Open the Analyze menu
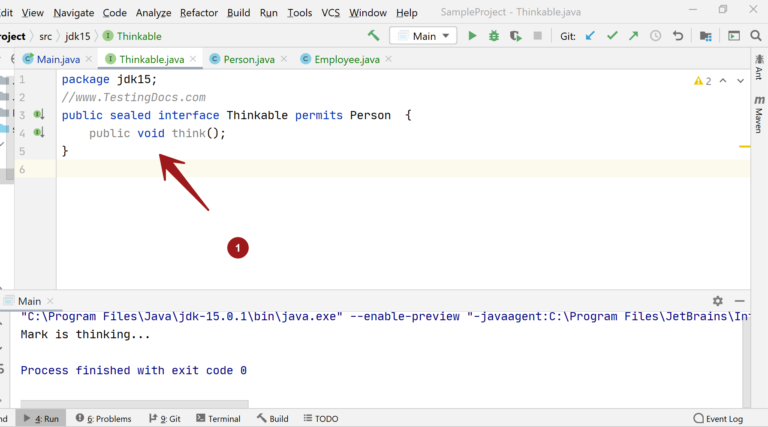This screenshot has width=768, height=427. coord(153,12)
